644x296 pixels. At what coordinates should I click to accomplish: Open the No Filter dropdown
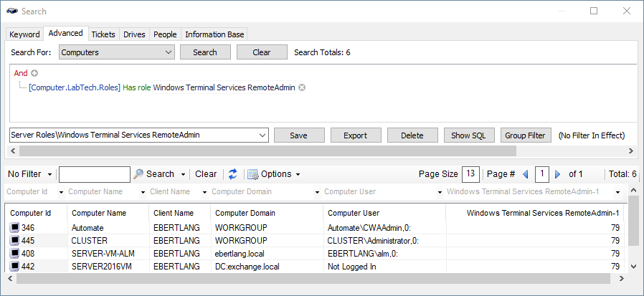point(29,174)
